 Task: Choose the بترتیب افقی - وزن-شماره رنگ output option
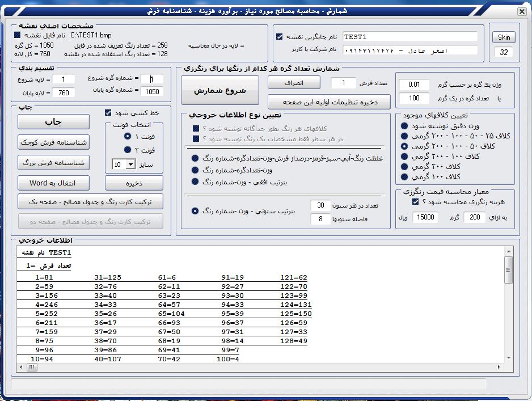tap(196, 182)
